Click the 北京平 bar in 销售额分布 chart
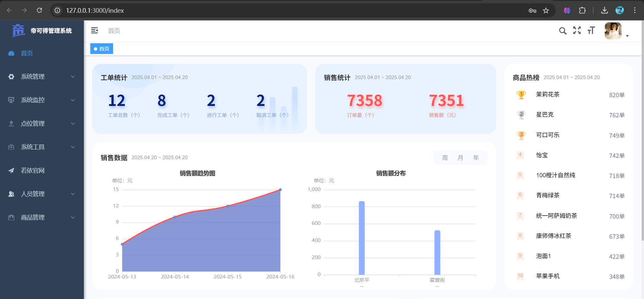 [362, 238]
